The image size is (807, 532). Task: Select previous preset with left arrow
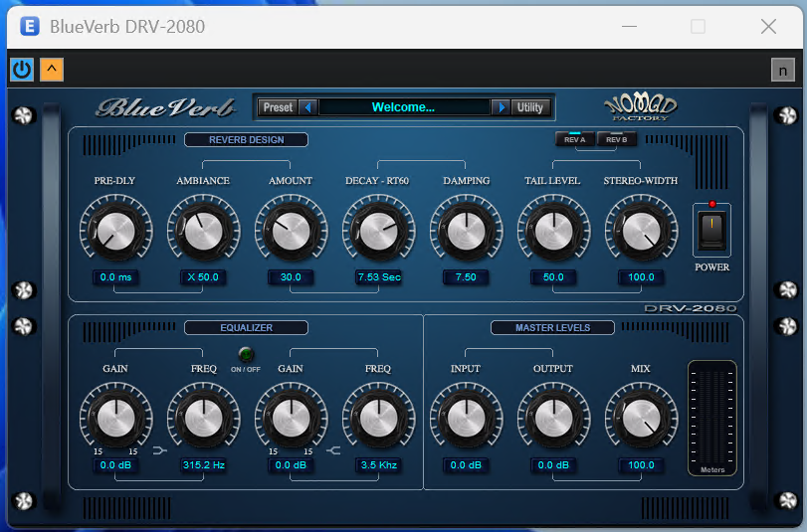point(308,107)
